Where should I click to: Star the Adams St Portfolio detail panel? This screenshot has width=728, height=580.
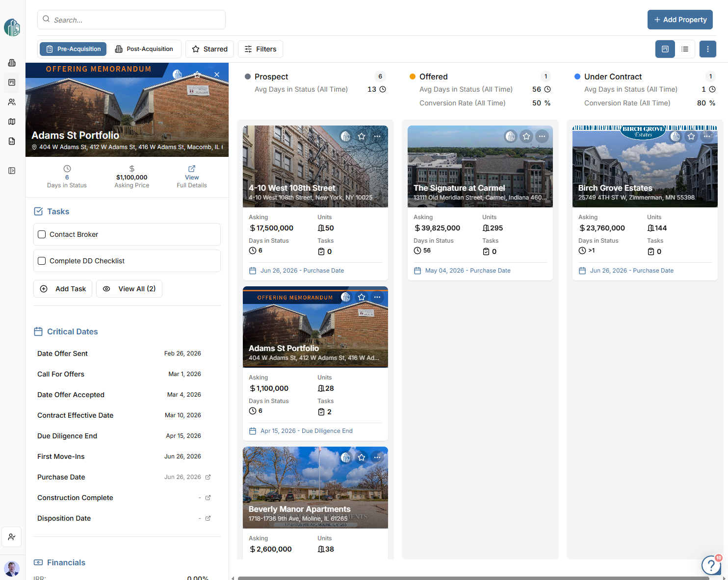pos(197,75)
